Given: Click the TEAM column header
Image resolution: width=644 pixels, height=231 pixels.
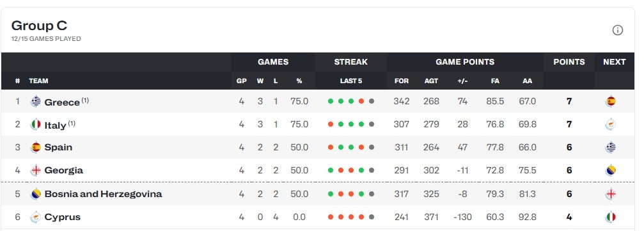Looking at the screenshot, I should (38, 81).
